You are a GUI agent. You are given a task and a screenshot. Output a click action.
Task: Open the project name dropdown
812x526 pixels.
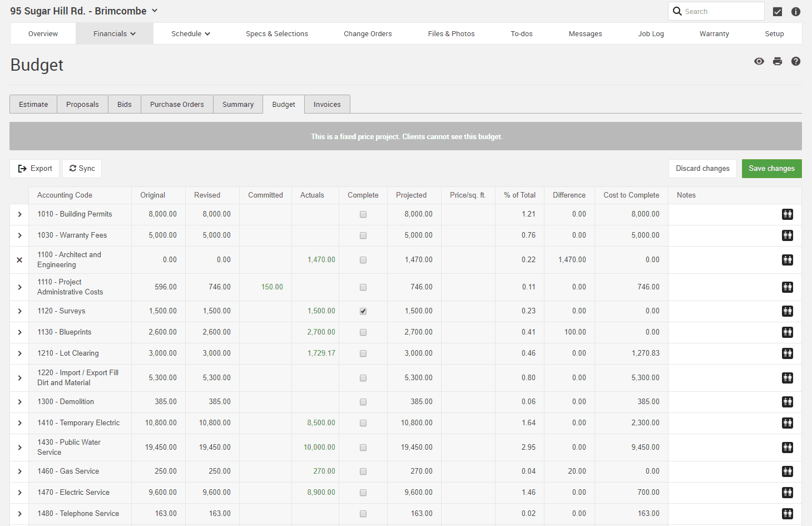(x=155, y=11)
